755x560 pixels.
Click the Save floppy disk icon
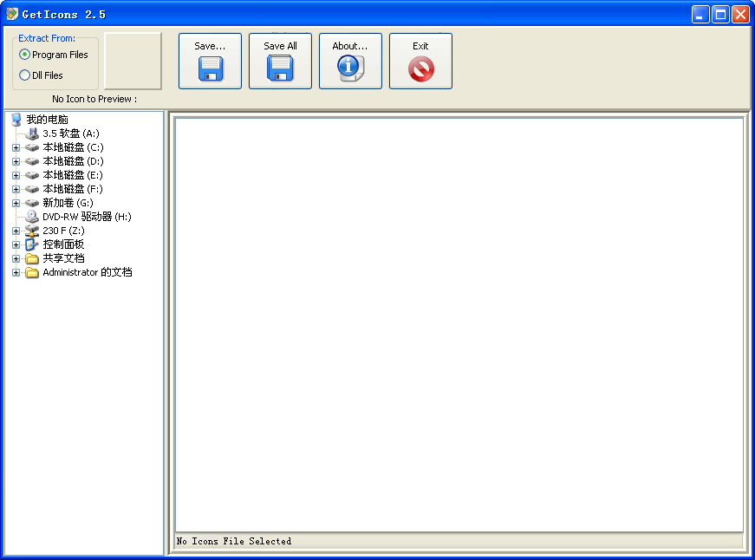[210, 71]
